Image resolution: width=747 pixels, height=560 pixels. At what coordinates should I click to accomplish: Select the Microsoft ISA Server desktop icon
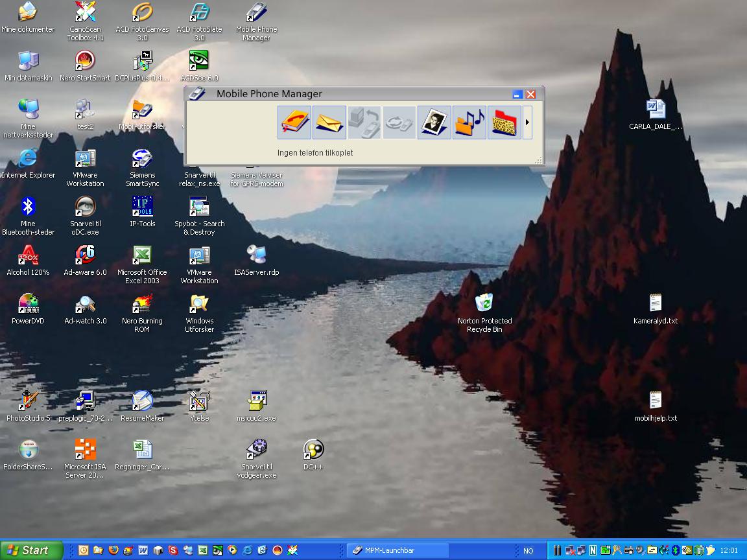tap(86, 460)
